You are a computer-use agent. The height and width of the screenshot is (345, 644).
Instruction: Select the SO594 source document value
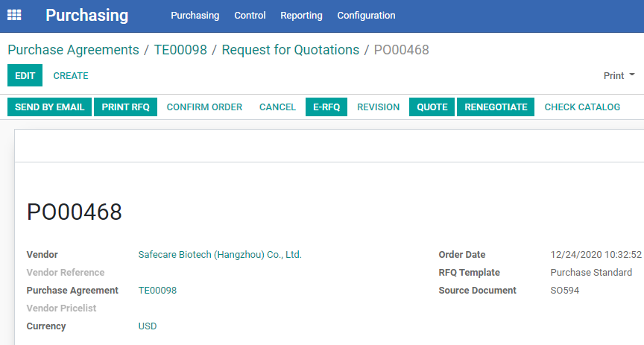[565, 291]
